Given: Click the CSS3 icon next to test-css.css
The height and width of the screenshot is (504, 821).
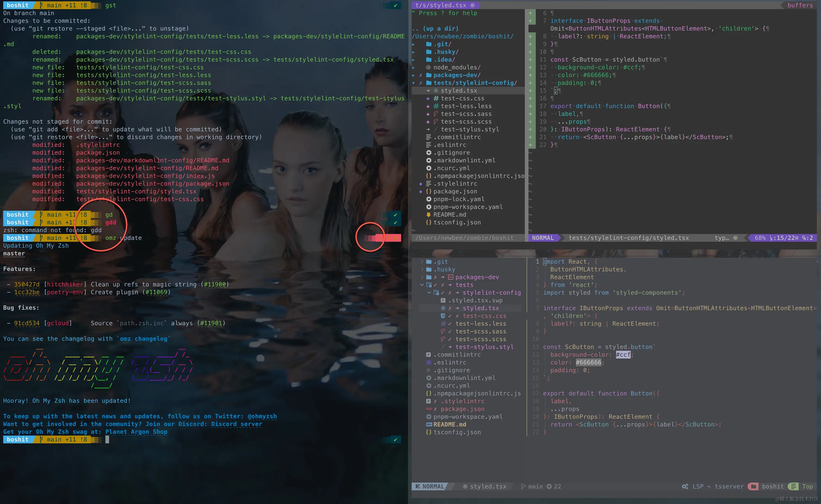Looking at the screenshot, I should click(443, 316).
